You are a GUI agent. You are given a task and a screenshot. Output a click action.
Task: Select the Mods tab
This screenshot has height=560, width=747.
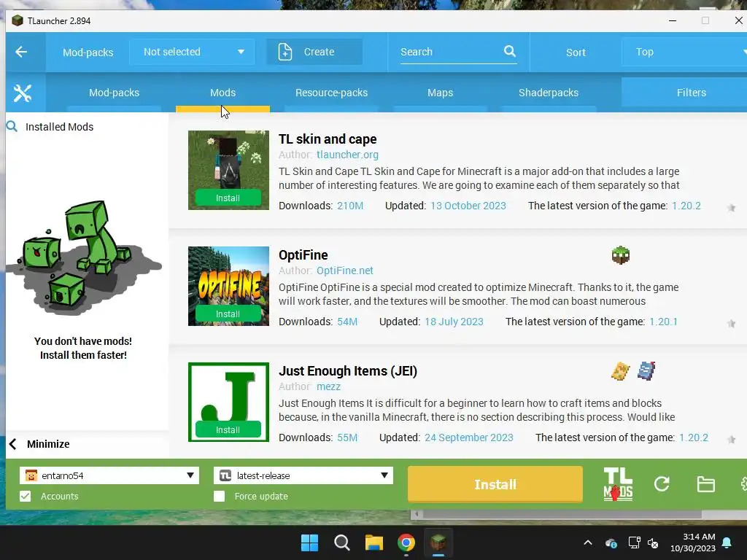222,93
